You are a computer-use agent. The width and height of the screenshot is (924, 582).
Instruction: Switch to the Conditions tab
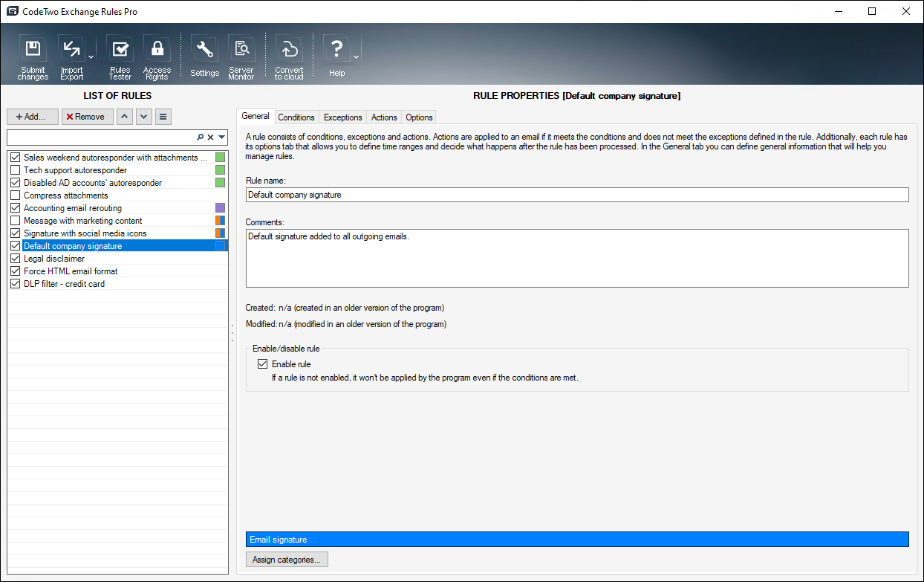click(x=296, y=117)
